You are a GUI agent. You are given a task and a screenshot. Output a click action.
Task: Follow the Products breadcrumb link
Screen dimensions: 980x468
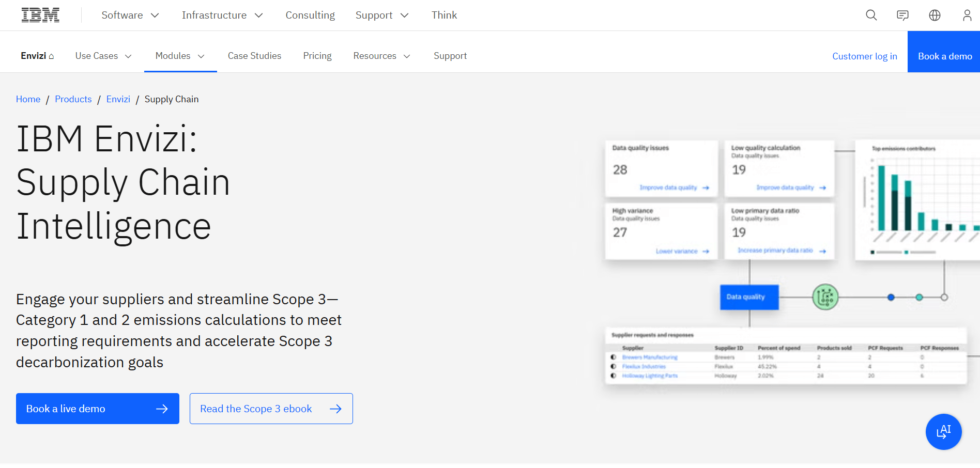[73, 99]
